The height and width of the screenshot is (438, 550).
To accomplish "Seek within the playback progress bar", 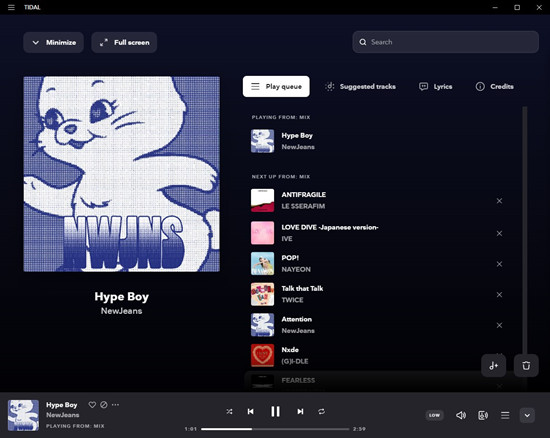I will tap(275, 429).
